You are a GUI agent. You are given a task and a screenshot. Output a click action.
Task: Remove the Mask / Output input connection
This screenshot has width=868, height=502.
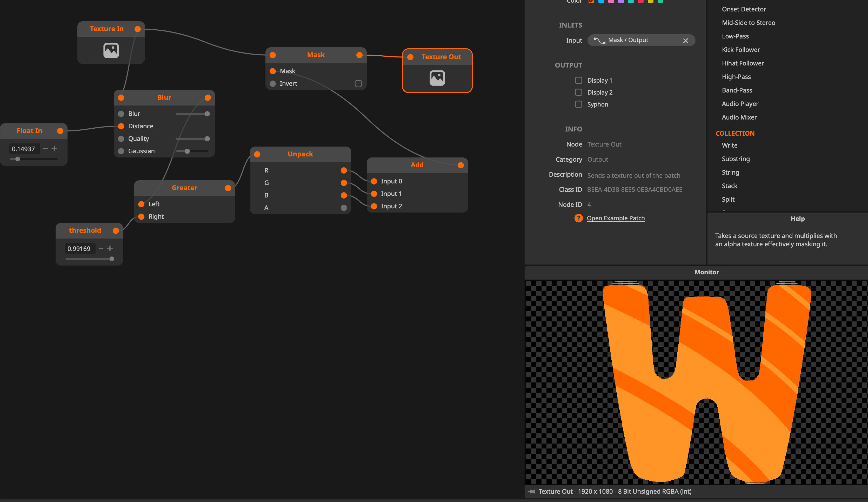click(x=685, y=41)
